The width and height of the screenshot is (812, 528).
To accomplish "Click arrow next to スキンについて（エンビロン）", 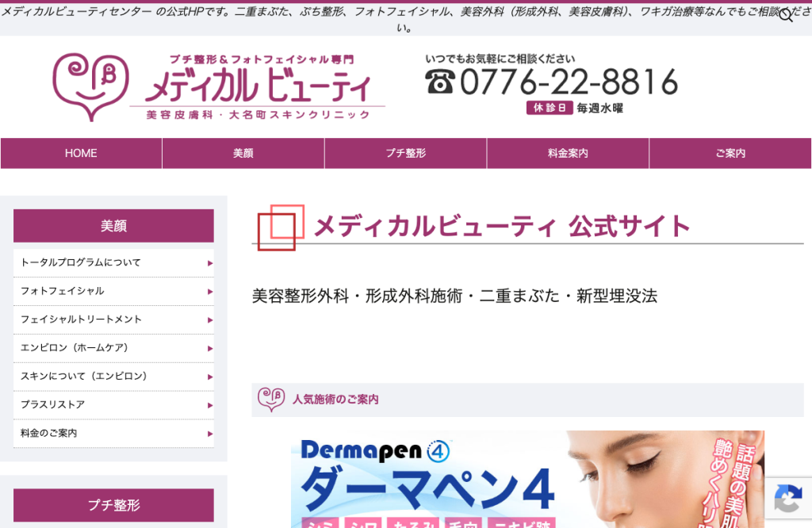I will click(x=209, y=377).
